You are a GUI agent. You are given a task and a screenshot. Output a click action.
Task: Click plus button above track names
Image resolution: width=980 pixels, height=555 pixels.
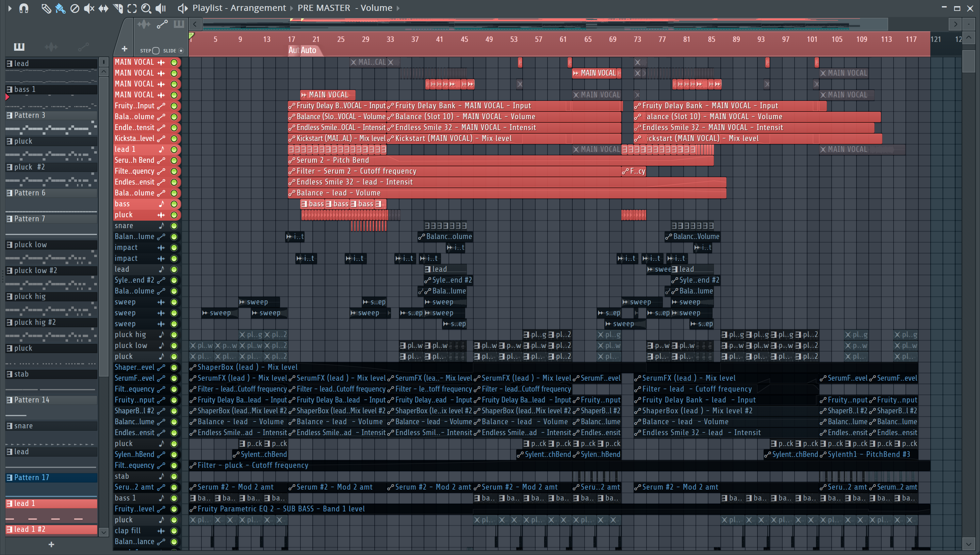click(x=124, y=49)
